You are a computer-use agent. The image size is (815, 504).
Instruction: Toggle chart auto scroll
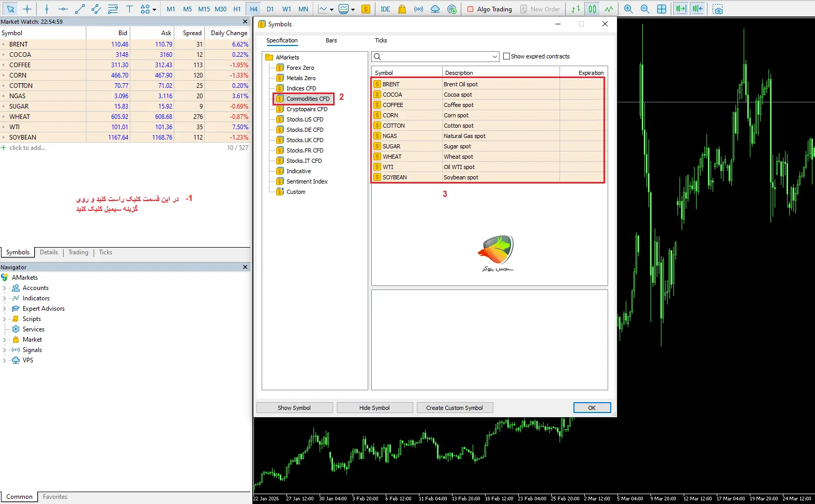point(681,9)
